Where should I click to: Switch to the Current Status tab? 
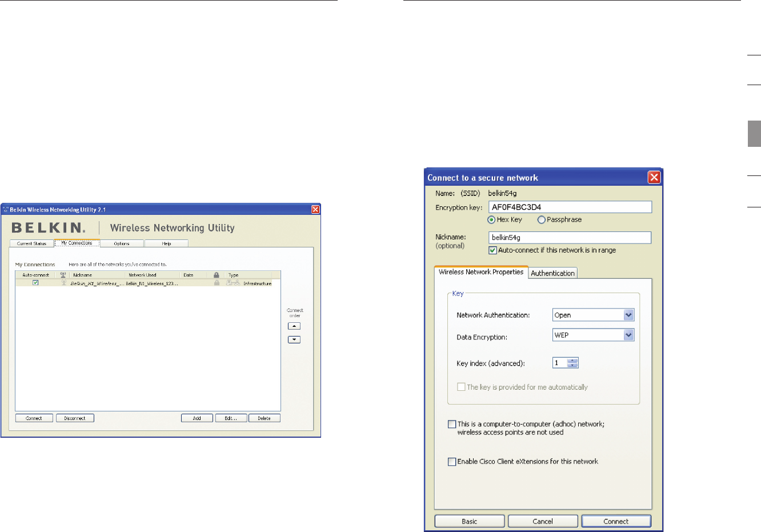pos(32,243)
